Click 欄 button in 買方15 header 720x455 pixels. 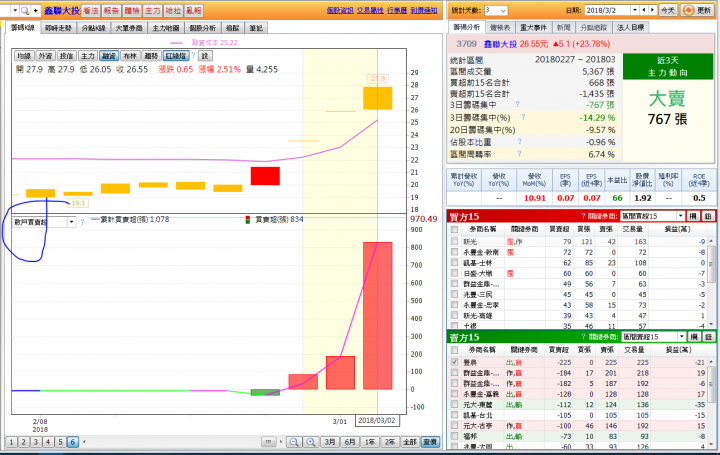tap(693, 216)
